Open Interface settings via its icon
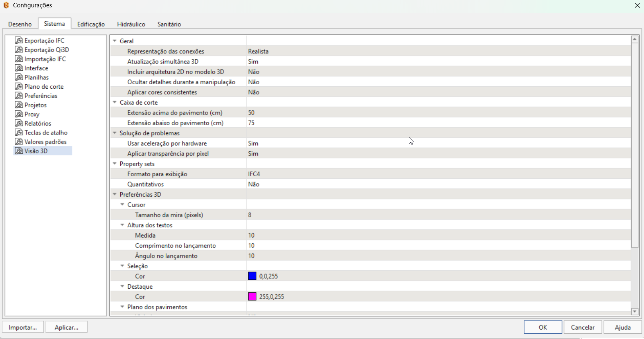644x339 pixels. point(19,68)
